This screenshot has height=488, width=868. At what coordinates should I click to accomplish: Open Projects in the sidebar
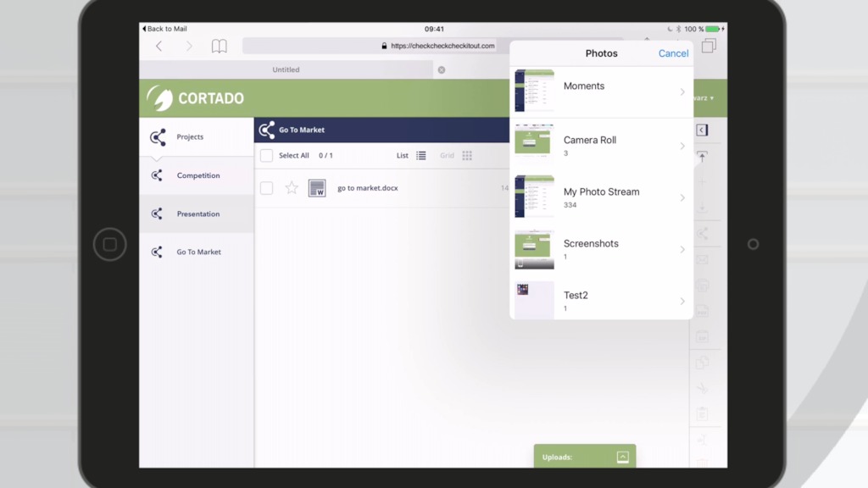197,136
